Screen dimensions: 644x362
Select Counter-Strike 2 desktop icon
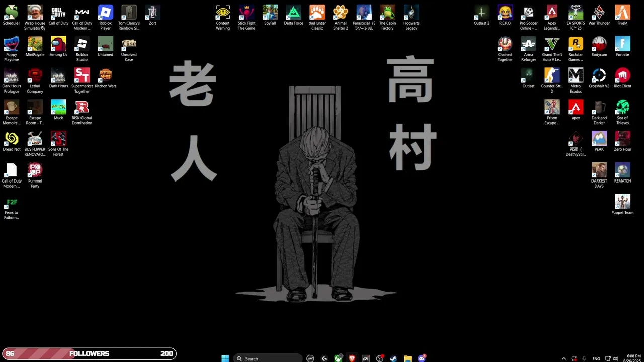(x=552, y=81)
